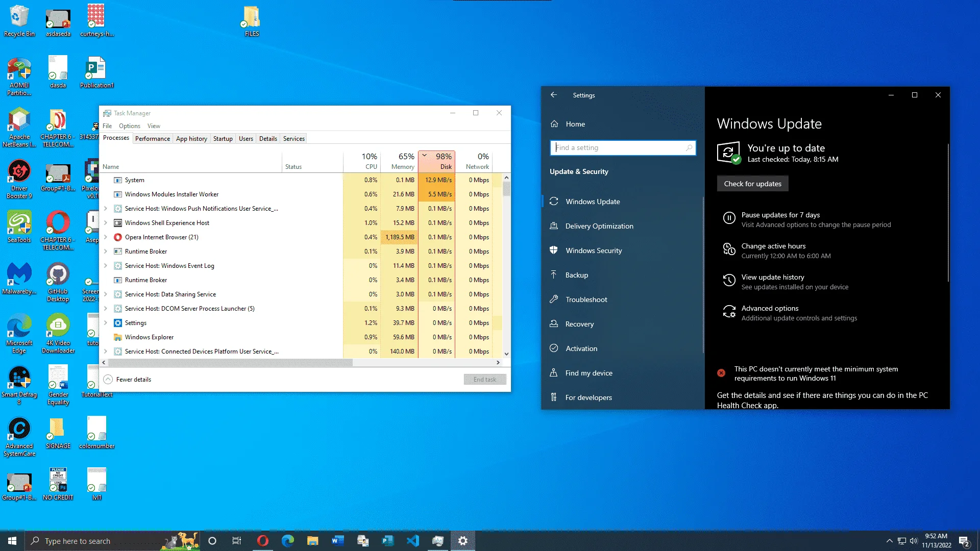The height and width of the screenshot is (551, 980).
Task: Open Advanced options gear-refresh icon
Action: point(729,312)
